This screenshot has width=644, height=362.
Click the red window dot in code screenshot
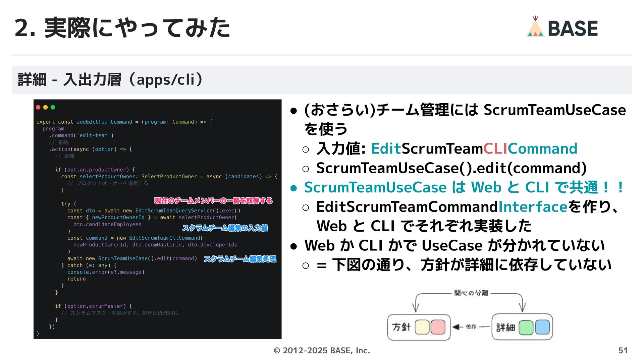[38, 107]
